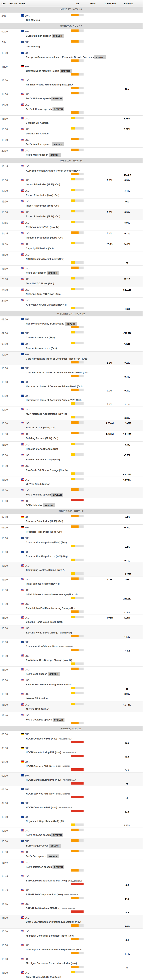The width and height of the screenshot is (143, 980).
Task: Click the SPEECH tag on Fed's Waller speech
Action: (x=55, y=155)
